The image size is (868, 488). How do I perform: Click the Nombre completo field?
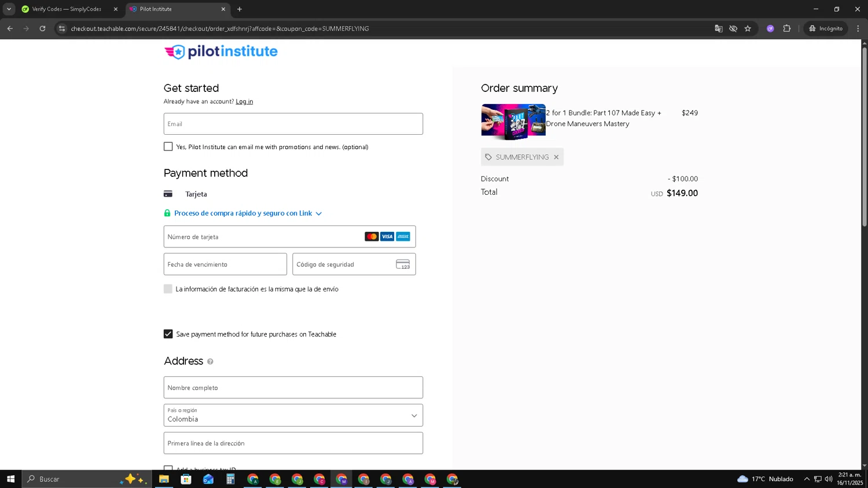293,387
